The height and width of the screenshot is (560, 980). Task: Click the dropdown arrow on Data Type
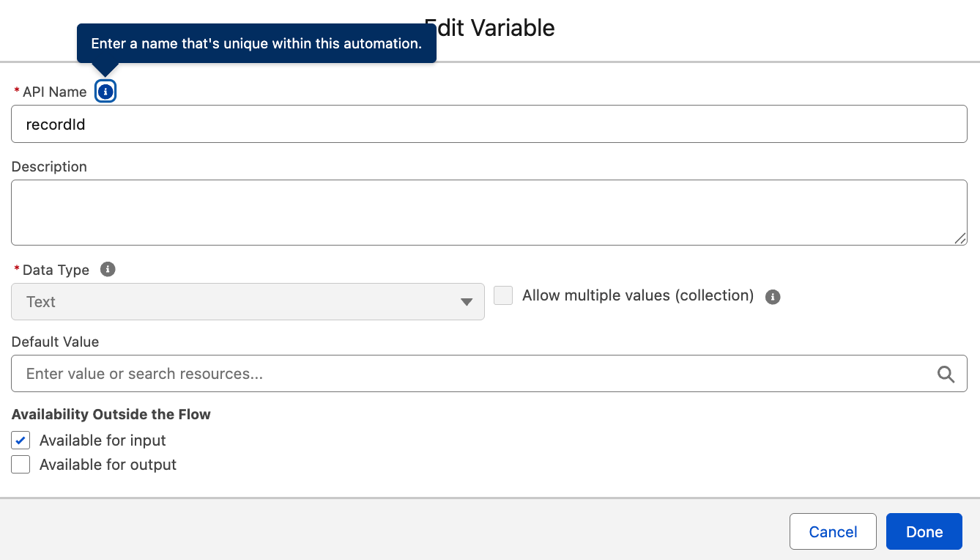(x=467, y=301)
